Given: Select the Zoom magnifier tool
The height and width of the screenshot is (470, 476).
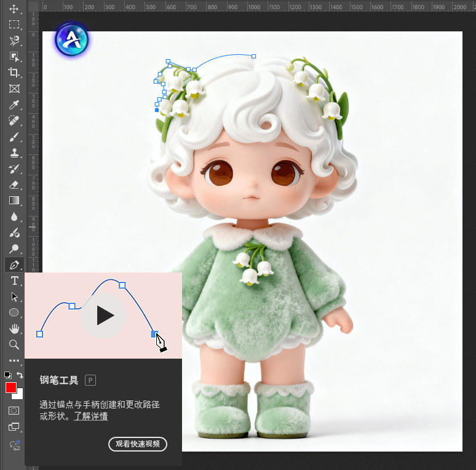Looking at the screenshot, I should coord(14,345).
